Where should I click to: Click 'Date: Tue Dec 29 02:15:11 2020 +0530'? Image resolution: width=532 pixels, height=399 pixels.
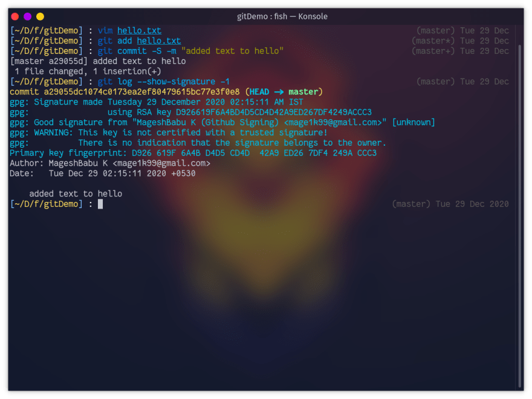click(x=102, y=174)
